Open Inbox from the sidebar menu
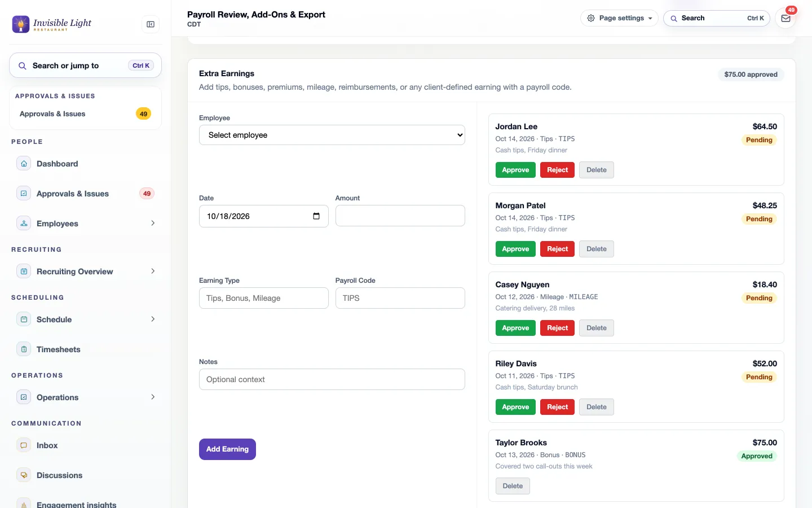This screenshot has width=812, height=508. tap(85, 445)
